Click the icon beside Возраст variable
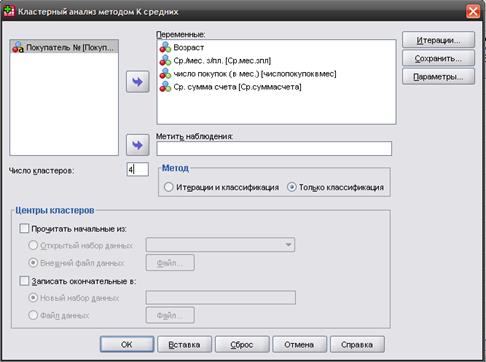The height and width of the screenshot is (362, 486). [165, 47]
